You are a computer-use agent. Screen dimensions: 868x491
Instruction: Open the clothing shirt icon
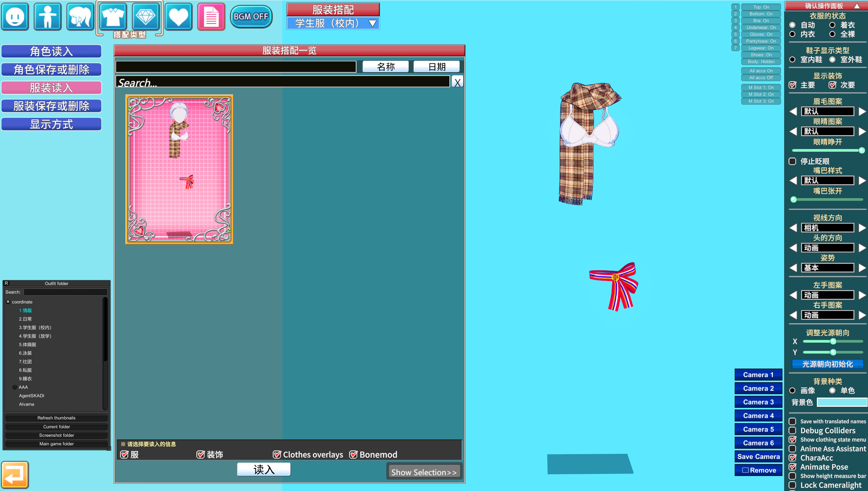pyautogui.click(x=113, y=17)
